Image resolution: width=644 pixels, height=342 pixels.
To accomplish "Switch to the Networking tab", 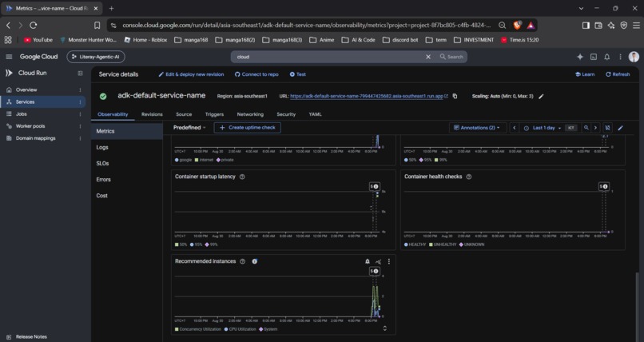I will pyautogui.click(x=250, y=114).
